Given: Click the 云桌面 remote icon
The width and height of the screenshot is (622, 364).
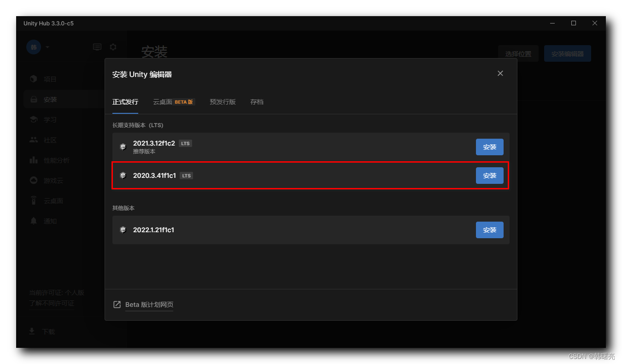Looking at the screenshot, I should coord(34,201).
